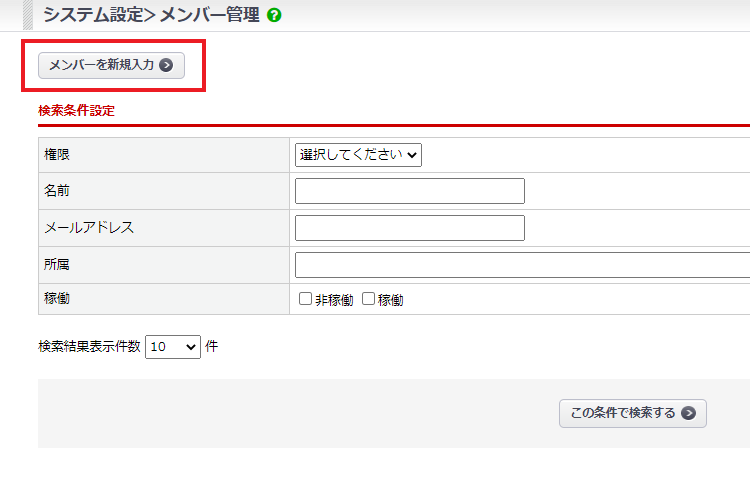Click the 所属 row label

(57, 265)
